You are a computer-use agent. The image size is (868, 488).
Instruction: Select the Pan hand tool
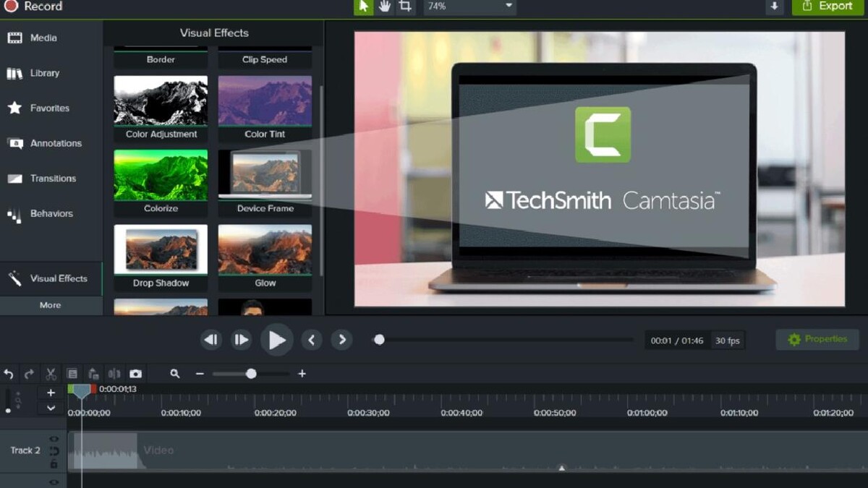(x=384, y=7)
